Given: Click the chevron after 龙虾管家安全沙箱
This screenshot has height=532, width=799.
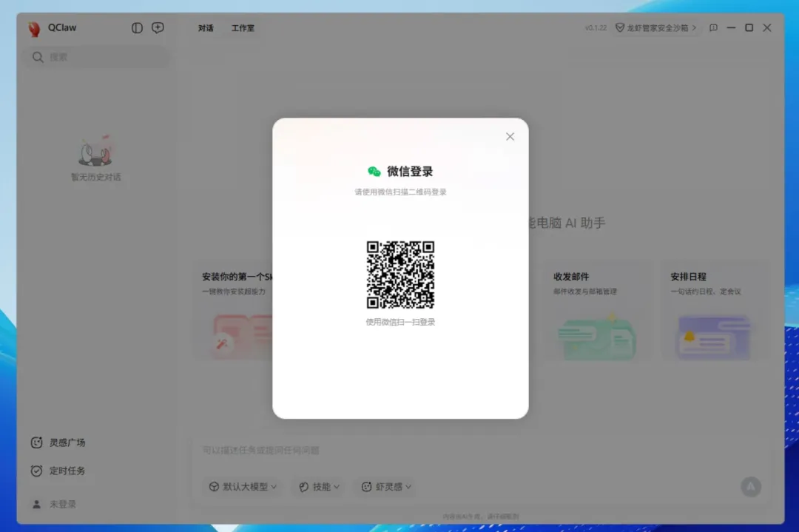Looking at the screenshot, I should pyautogui.click(x=694, y=28).
